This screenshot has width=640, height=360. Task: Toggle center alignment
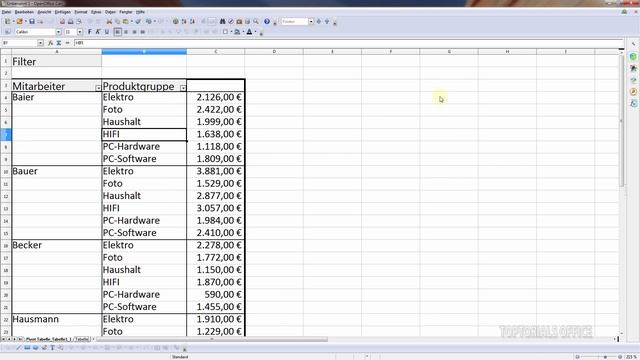pyautogui.click(x=126, y=32)
